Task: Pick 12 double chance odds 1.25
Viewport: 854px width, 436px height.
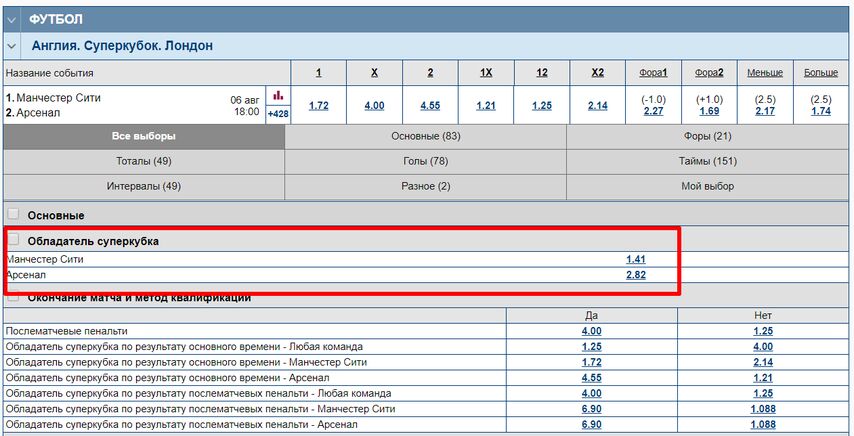Action: (x=542, y=106)
